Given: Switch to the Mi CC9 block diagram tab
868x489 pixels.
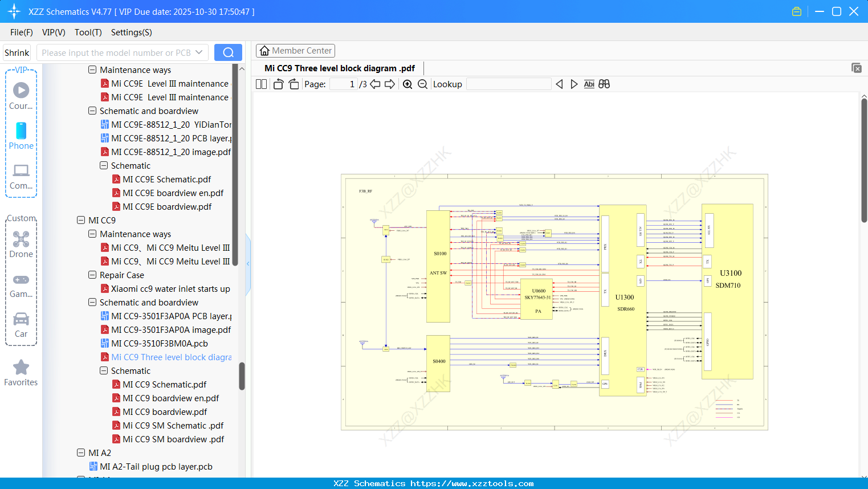Looking at the screenshot, I should [339, 68].
